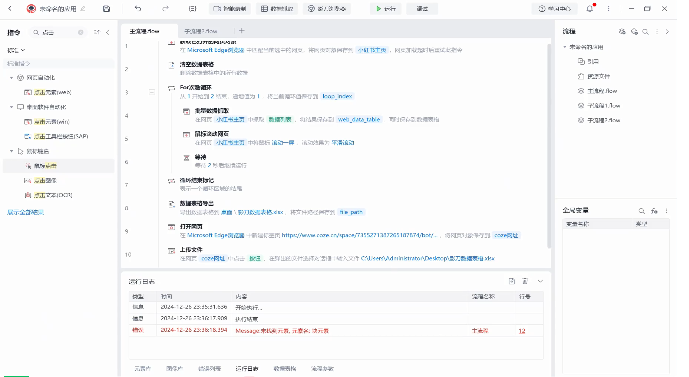Open the element library bottom tab
This screenshot has height=377, width=689.
(x=142, y=369)
